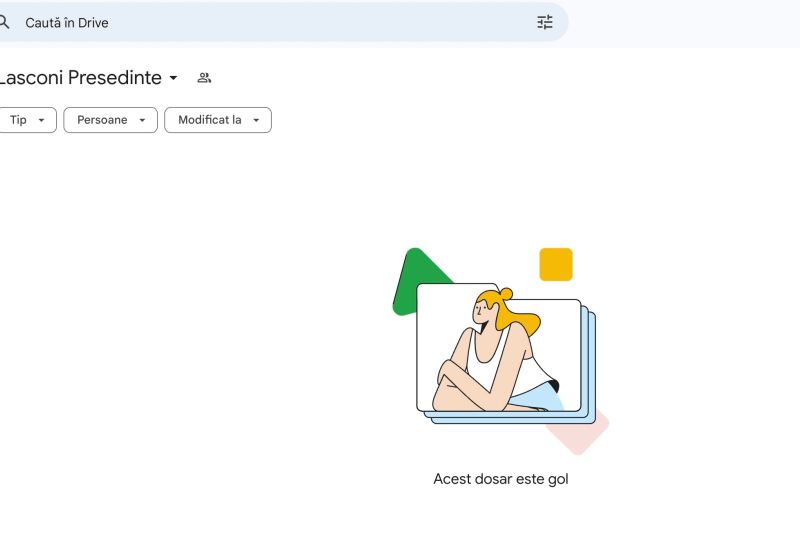Click the 'Lasconi Presedinte' folder title
Image resolution: width=800 pixels, height=534 pixels.
click(80, 78)
